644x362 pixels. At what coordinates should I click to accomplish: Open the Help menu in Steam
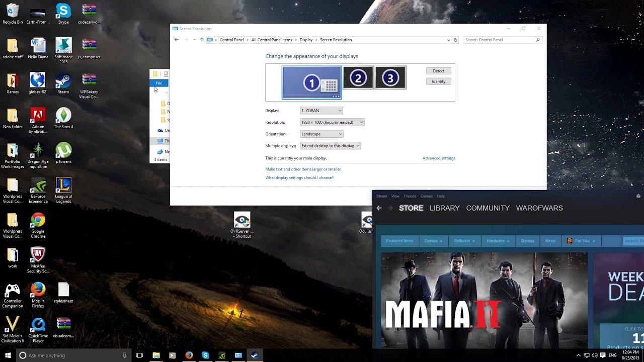(441, 196)
